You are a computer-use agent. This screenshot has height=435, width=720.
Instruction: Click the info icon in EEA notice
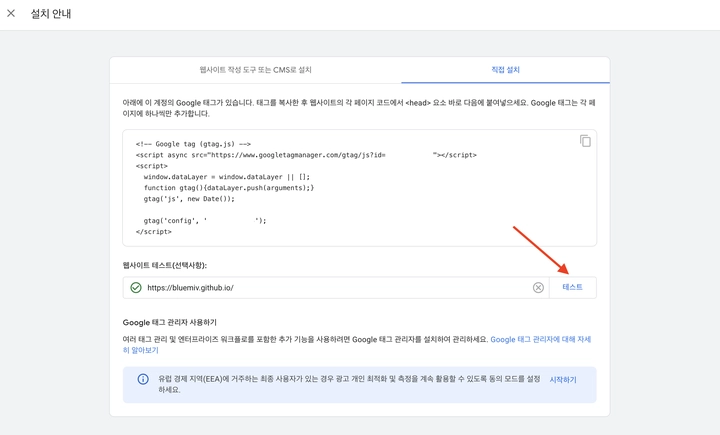click(x=143, y=379)
